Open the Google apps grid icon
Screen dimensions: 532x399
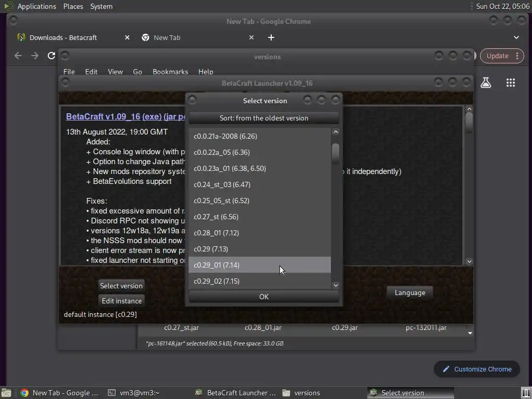pyautogui.click(x=510, y=83)
